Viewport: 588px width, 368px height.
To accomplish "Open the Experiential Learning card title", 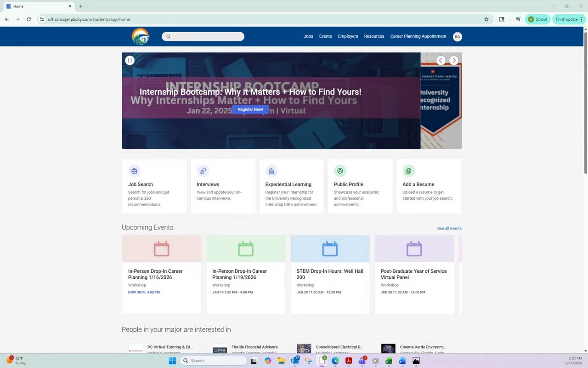I will click(x=288, y=184).
